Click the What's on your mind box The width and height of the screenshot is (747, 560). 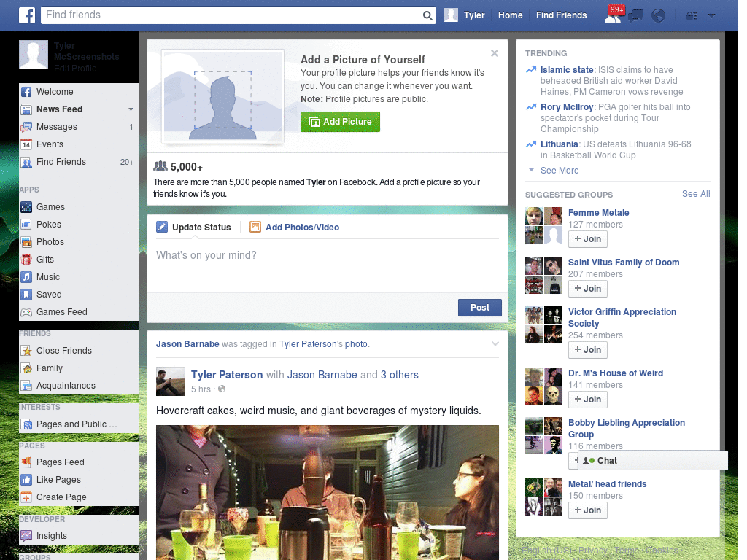pos(328,265)
